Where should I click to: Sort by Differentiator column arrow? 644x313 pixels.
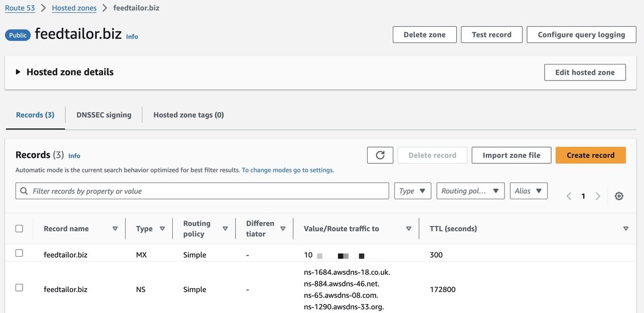coord(283,229)
